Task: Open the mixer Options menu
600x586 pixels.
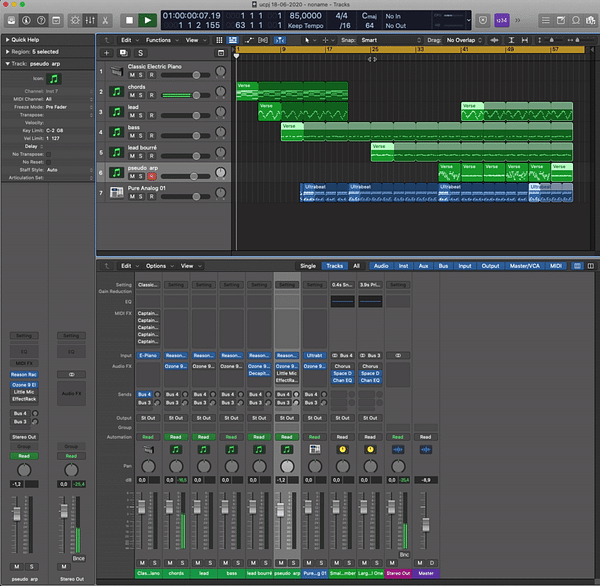Action: pyautogui.click(x=158, y=266)
